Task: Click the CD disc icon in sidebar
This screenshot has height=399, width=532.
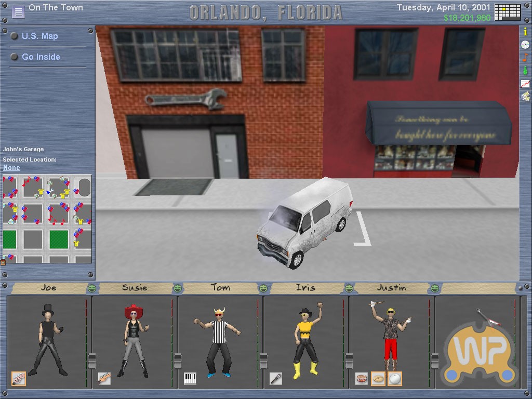Action: coord(525,45)
